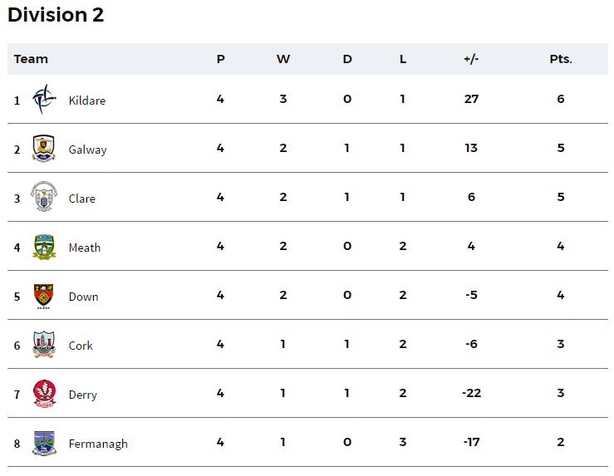Click the Division 2 heading
This screenshot has height=476, width=614.
pyautogui.click(x=56, y=15)
